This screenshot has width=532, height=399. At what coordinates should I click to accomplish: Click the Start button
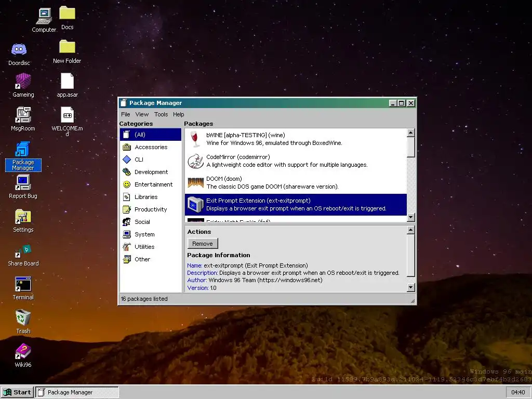pos(17,392)
